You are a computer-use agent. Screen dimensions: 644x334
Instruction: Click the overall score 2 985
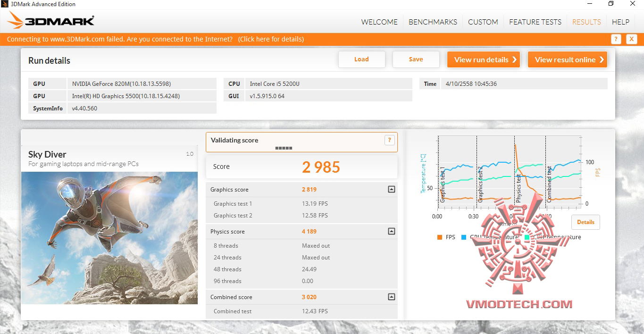[321, 167]
